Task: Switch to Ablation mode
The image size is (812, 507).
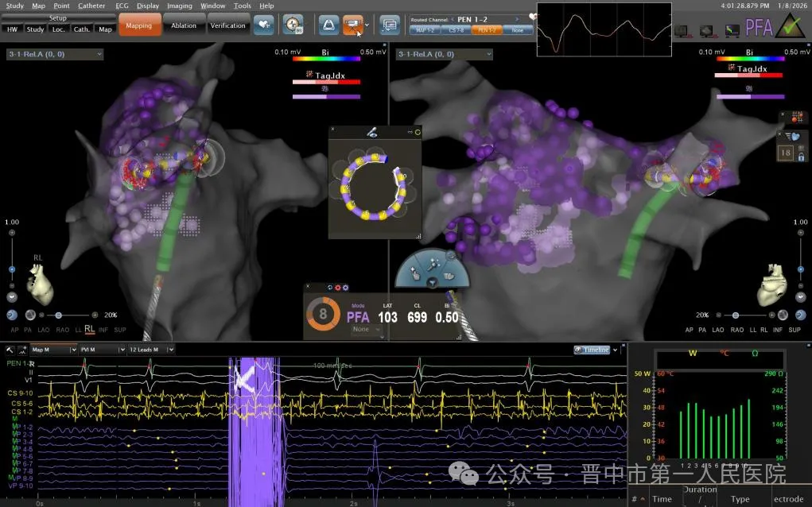Action: 184,25
